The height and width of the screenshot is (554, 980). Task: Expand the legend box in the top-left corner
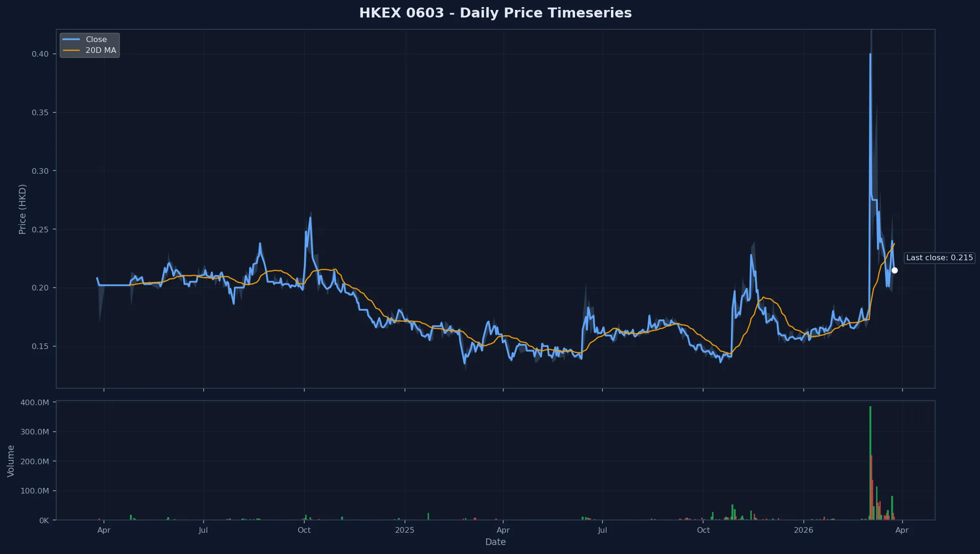click(90, 44)
